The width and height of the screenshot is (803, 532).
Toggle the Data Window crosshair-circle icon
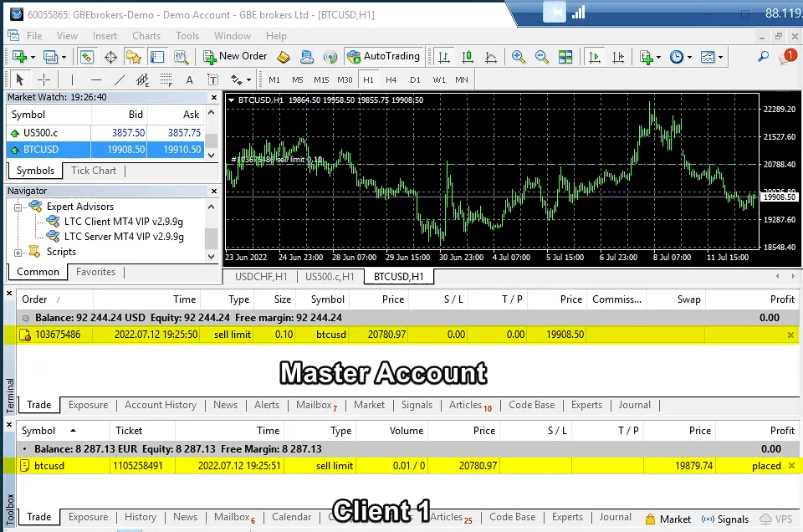[x=110, y=57]
